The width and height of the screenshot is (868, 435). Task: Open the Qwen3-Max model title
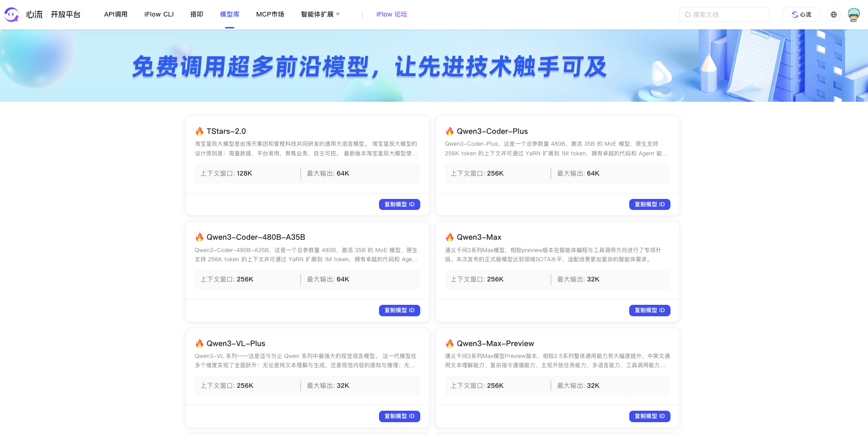pos(479,237)
